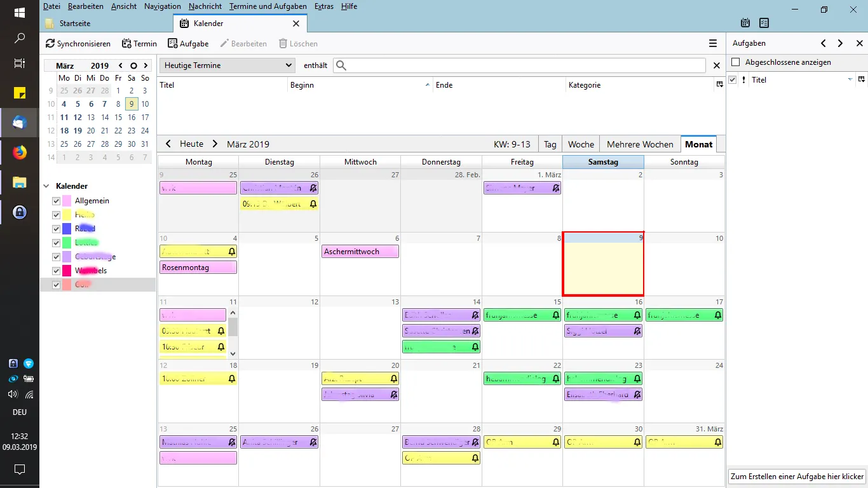
Task: Go to next month in mini calendar
Action: point(146,65)
